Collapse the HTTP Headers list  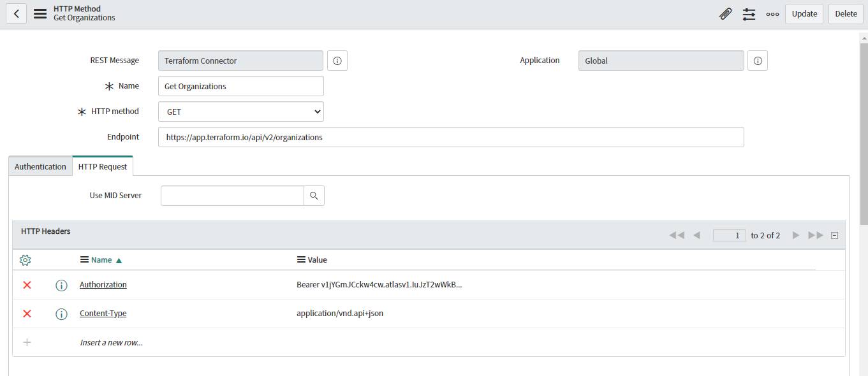coord(834,235)
